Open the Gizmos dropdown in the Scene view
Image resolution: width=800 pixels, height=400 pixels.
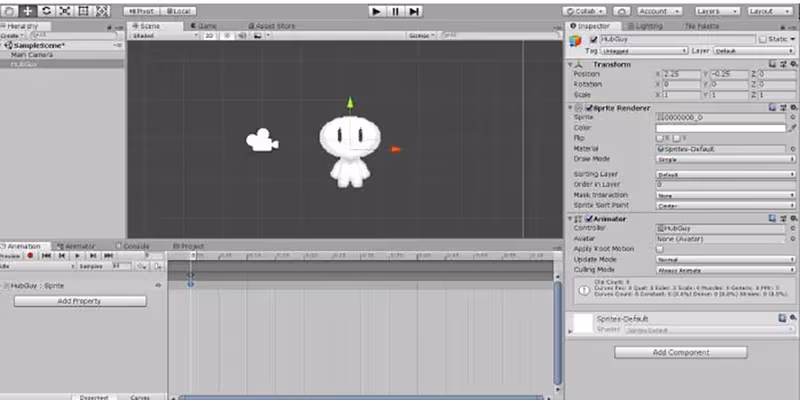click(x=422, y=36)
